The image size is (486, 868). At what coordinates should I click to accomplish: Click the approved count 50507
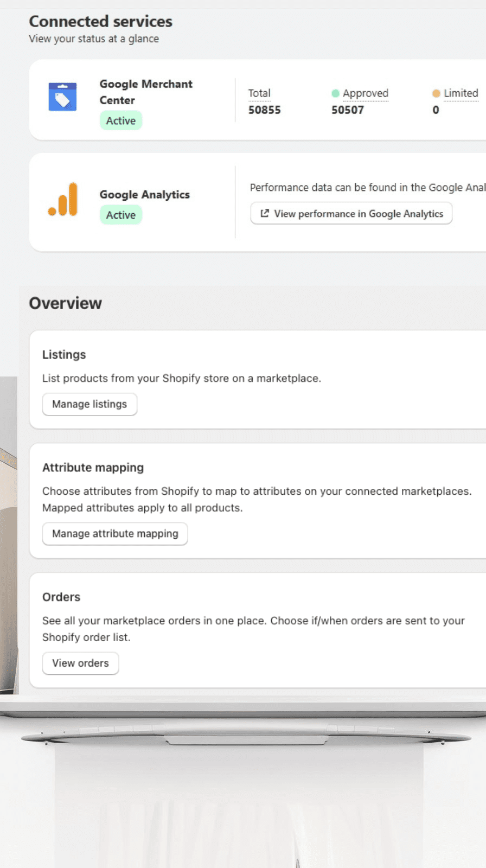[x=348, y=110]
